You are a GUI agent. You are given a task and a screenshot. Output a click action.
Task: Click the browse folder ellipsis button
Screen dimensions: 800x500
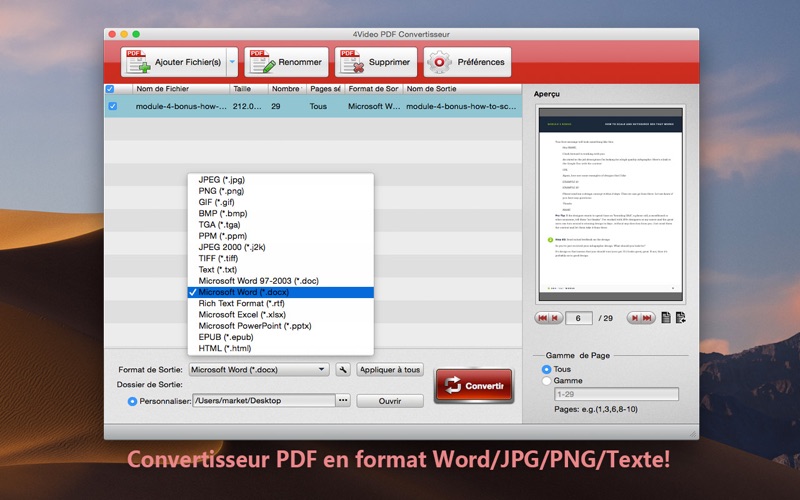(343, 401)
